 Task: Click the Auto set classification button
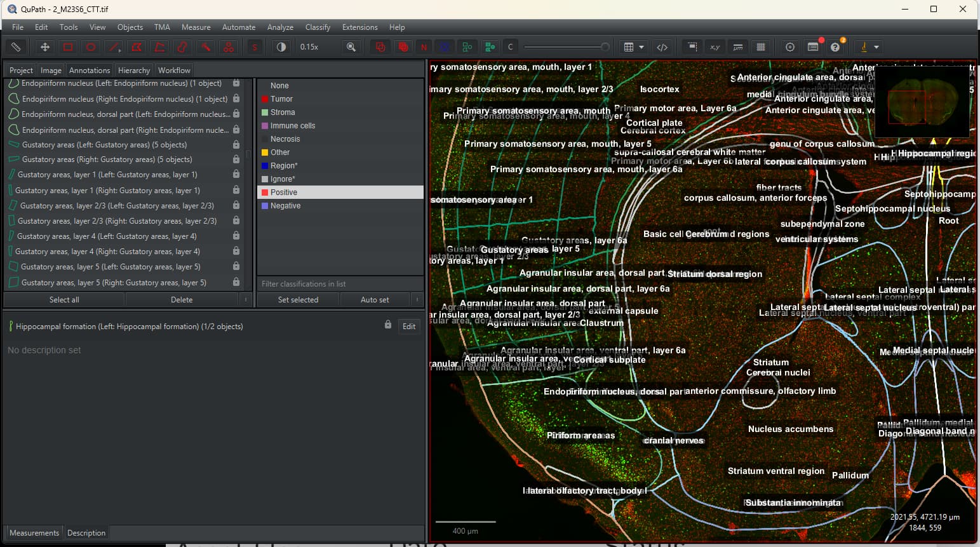pos(375,299)
